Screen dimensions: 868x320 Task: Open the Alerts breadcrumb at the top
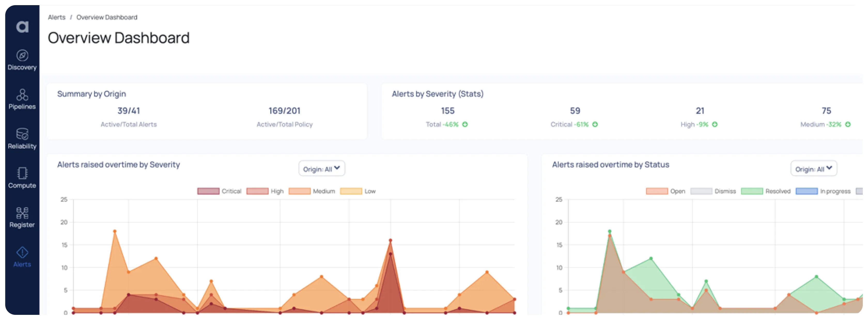[56, 17]
